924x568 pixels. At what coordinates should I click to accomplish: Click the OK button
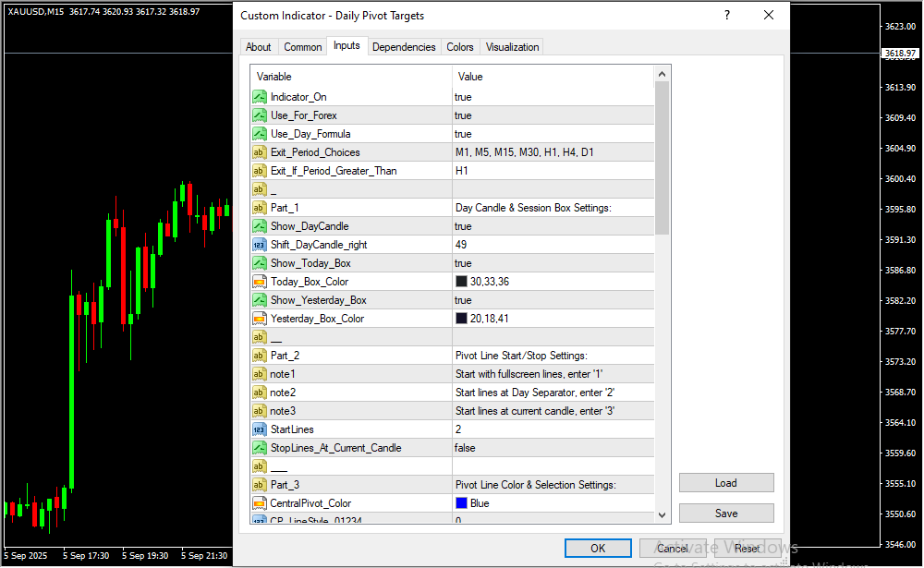click(x=598, y=549)
